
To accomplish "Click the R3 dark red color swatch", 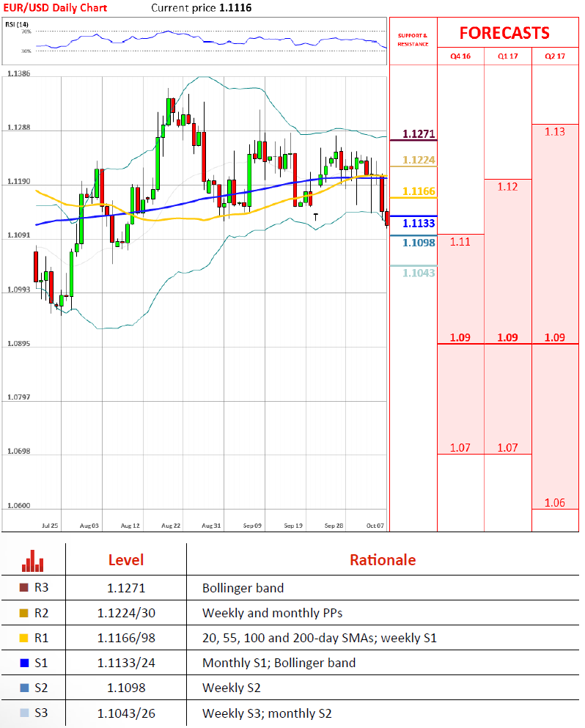I will pyautogui.click(x=24, y=587).
